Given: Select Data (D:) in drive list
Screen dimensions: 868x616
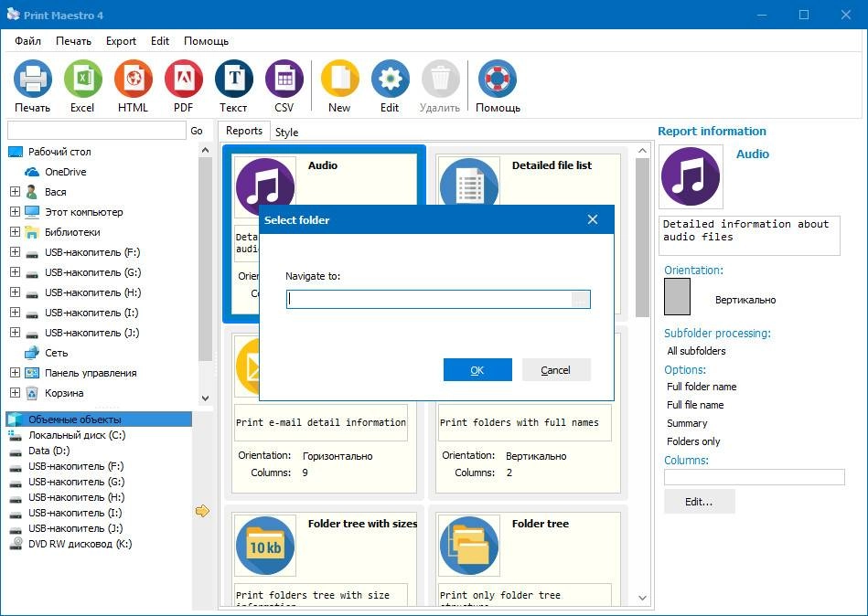Looking at the screenshot, I should pyautogui.click(x=49, y=451).
